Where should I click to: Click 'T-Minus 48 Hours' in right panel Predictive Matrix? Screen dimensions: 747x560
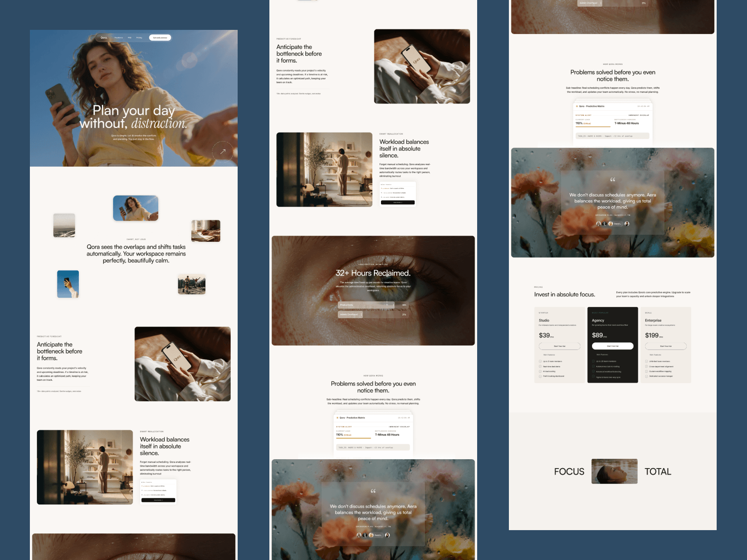click(x=627, y=123)
